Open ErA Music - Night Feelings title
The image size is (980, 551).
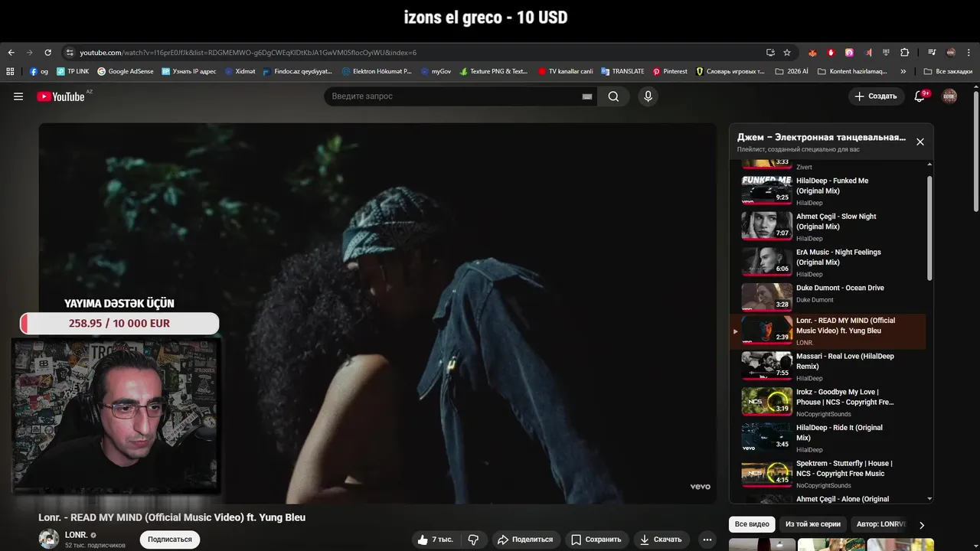click(x=838, y=257)
